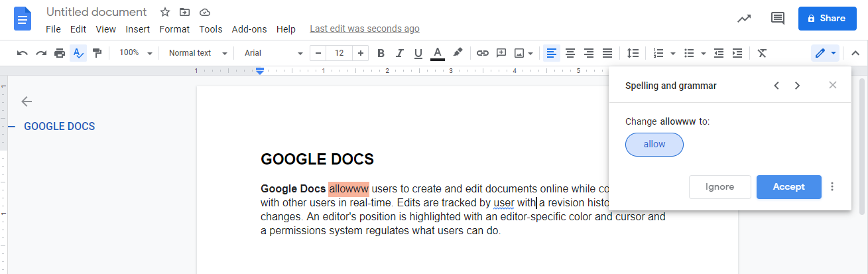Screen dimensions: 868x274
Task: Open the File menu
Action: pos(53,29)
